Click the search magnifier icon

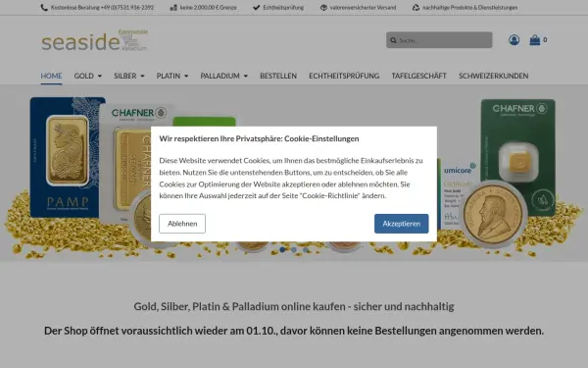click(393, 40)
